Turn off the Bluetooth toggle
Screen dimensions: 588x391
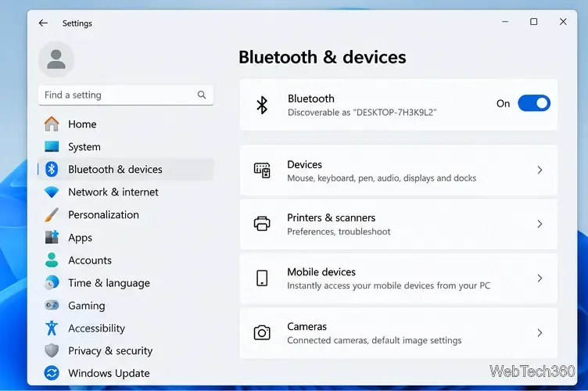pos(534,103)
